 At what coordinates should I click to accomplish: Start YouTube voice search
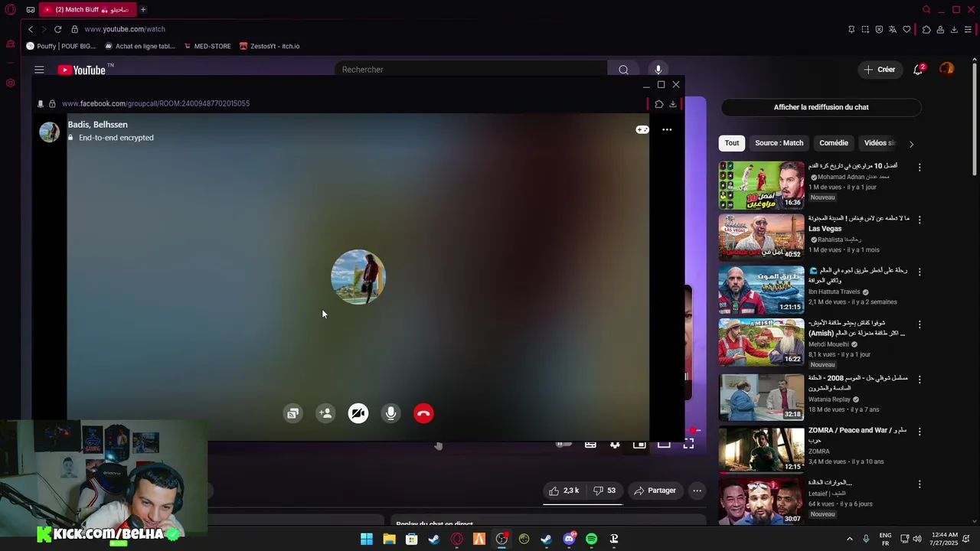(658, 70)
